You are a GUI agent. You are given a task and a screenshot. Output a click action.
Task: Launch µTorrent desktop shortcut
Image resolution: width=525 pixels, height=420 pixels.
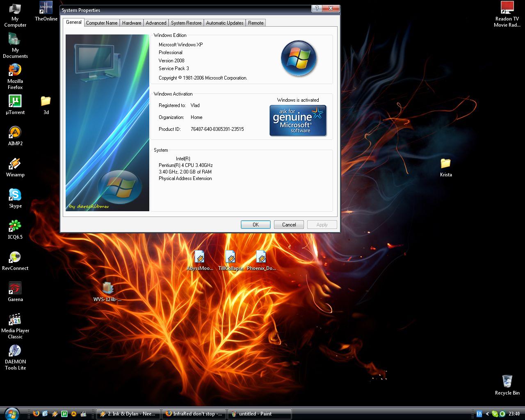[15, 105]
